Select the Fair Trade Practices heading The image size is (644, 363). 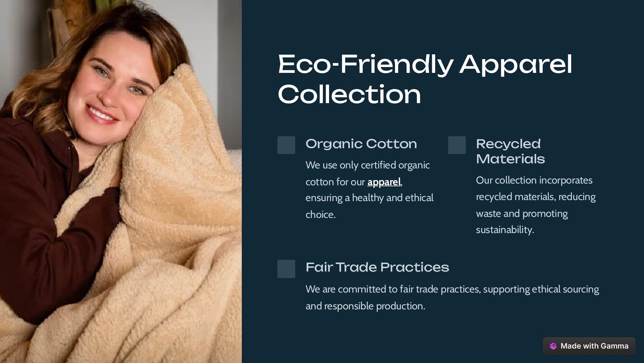pyautogui.click(x=377, y=267)
